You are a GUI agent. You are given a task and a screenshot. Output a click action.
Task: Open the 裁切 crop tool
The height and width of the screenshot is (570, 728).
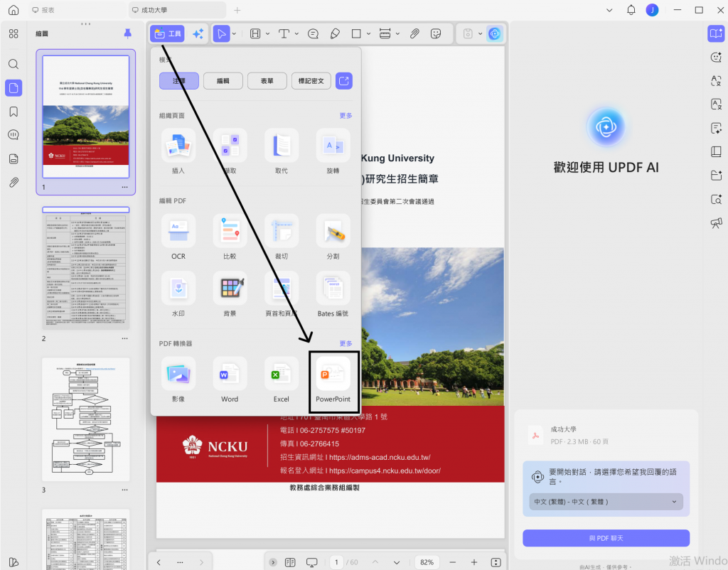click(282, 237)
